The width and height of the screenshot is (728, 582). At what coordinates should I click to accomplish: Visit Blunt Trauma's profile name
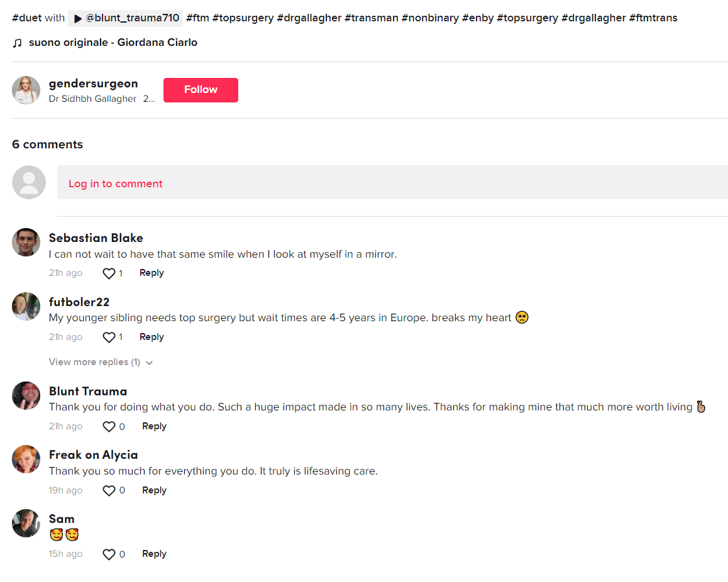coord(88,392)
